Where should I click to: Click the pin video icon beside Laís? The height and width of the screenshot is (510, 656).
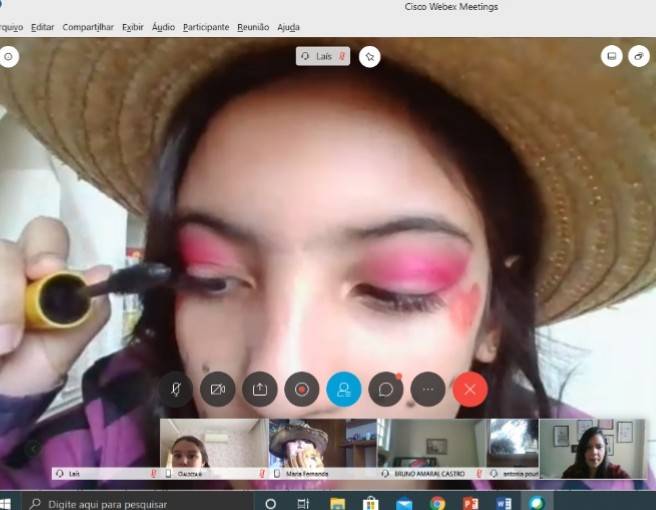pos(370,57)
